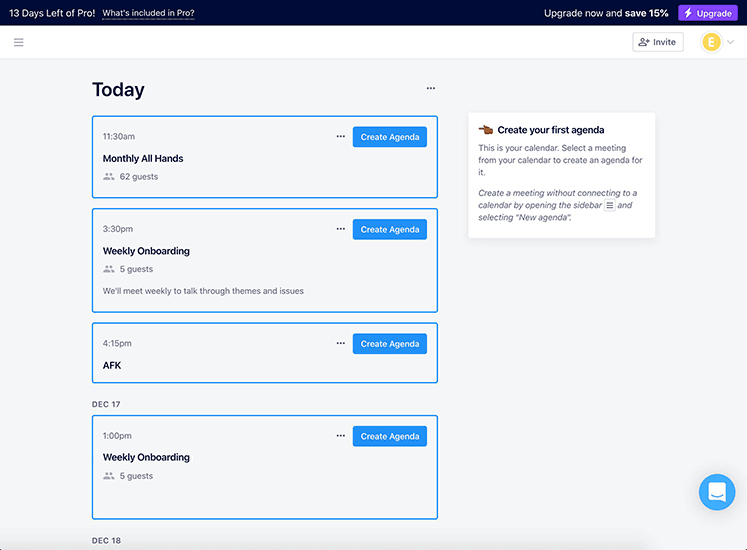Open more options for Monthly All Hands
This screenshot has width=747, height=550.
(341, 136)
